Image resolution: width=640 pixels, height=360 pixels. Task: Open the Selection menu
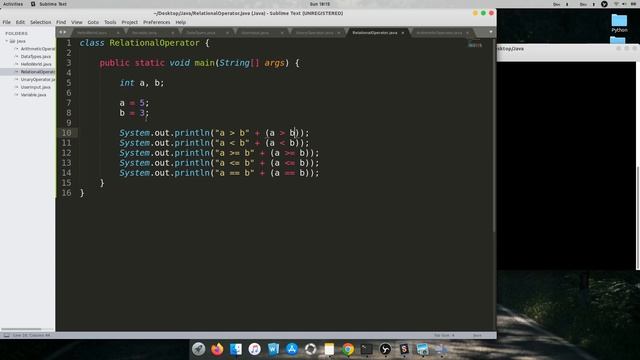pos(40,22)
